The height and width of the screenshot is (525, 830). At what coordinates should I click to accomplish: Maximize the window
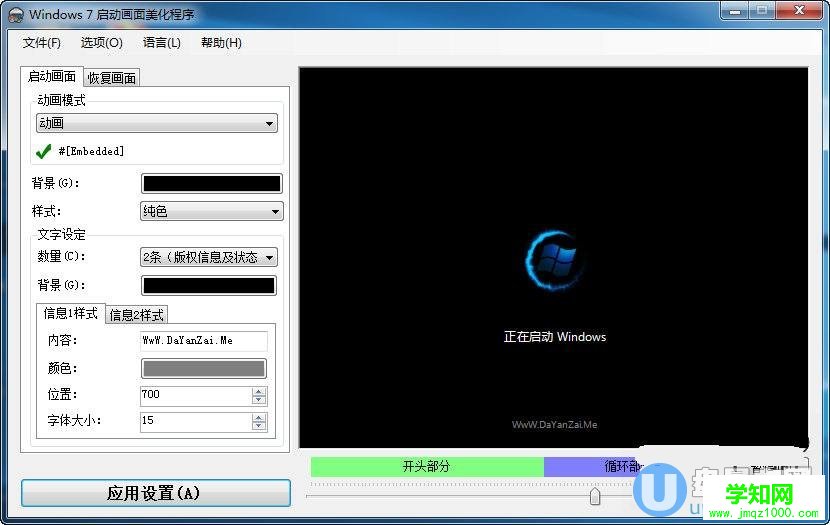762,11
